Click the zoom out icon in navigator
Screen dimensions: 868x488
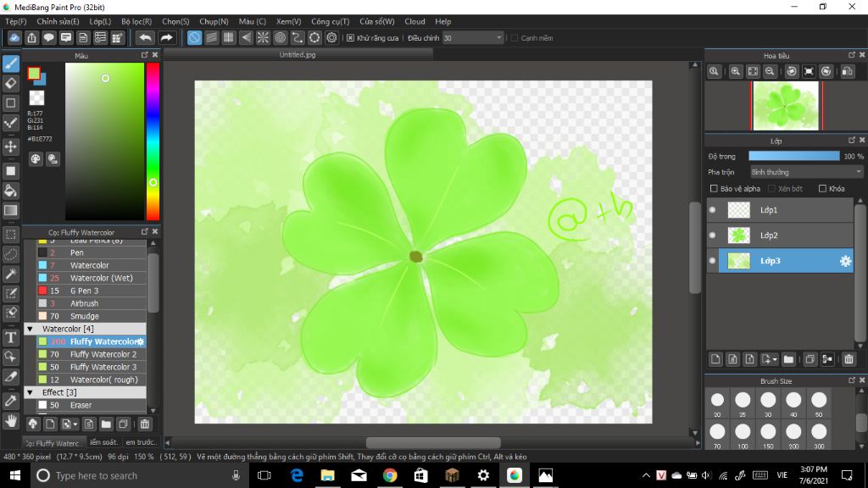[x=770, y=71]
